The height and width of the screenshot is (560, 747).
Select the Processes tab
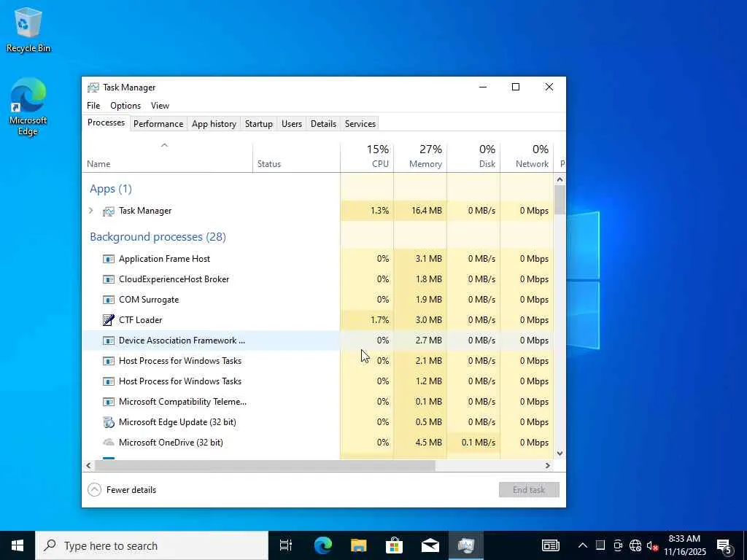click(107, 122)
